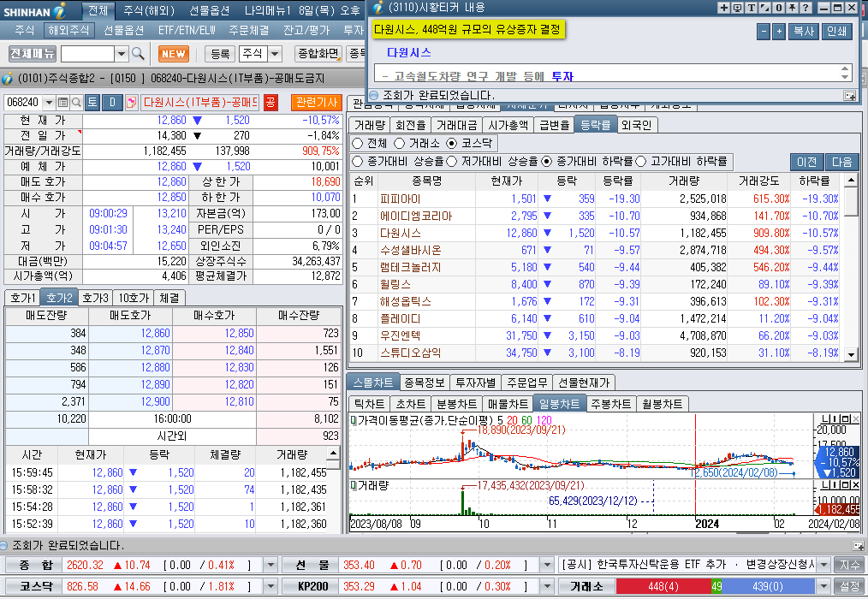Click the 관련기사 orange button
The image size is (868, 599).
317,103
